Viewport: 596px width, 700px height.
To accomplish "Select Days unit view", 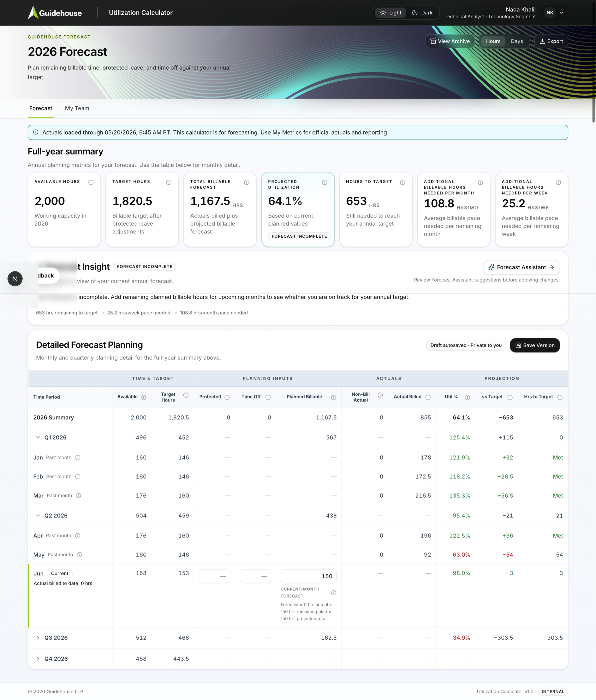I will [x=517, y=41].
